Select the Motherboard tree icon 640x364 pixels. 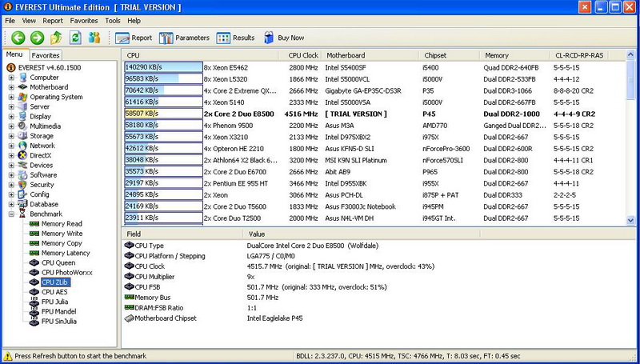[x=22, y=87]
